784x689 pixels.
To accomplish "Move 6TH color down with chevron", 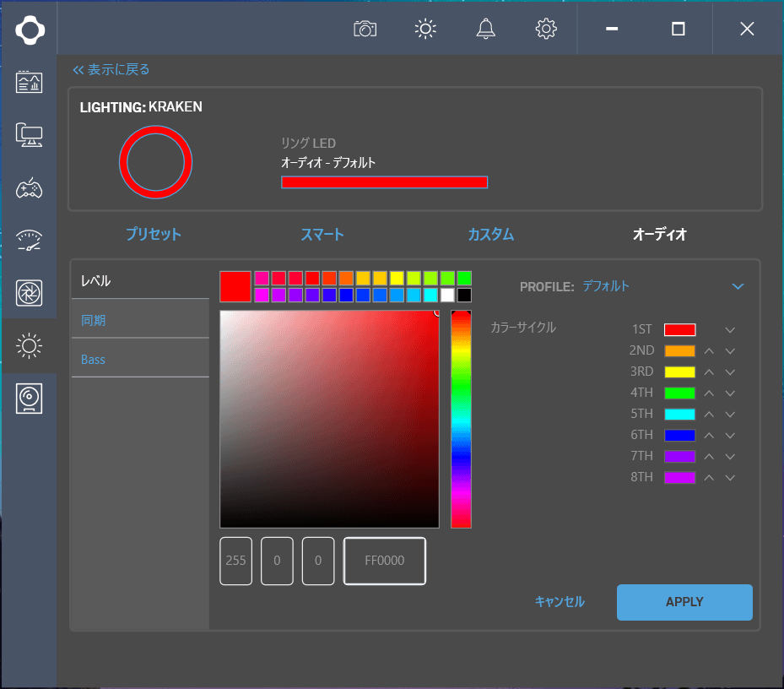I will click(x=730, y=436).
